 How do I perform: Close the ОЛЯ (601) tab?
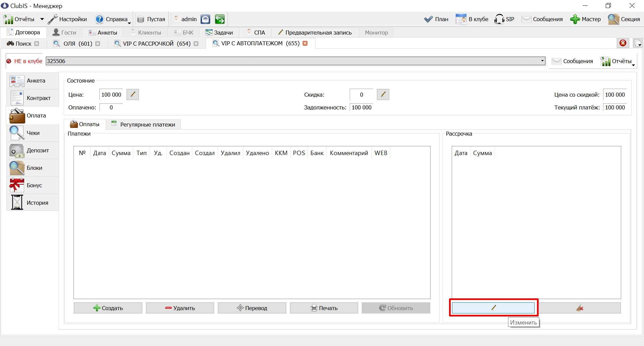coord(98,44)
